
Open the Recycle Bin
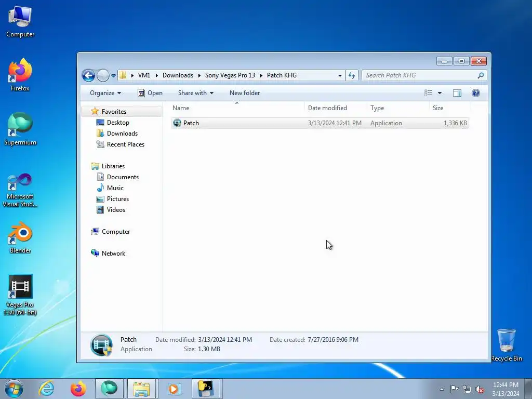506,345
